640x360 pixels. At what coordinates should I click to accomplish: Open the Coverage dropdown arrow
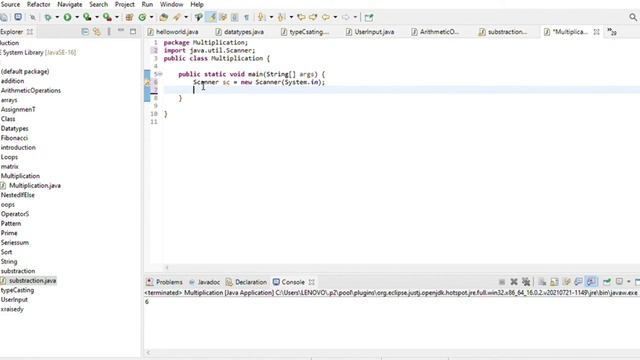[x=97, y=17]
